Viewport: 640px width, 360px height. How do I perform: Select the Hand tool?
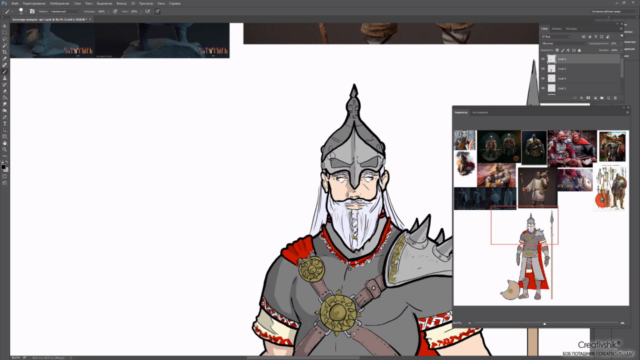pyautogui.click(x=4, y=143)
